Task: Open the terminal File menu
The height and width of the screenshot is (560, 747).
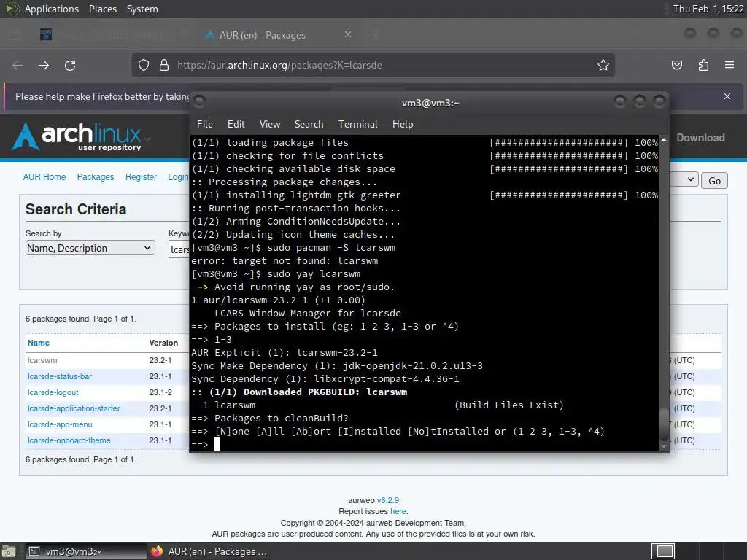Action: [x=205, y=124]
